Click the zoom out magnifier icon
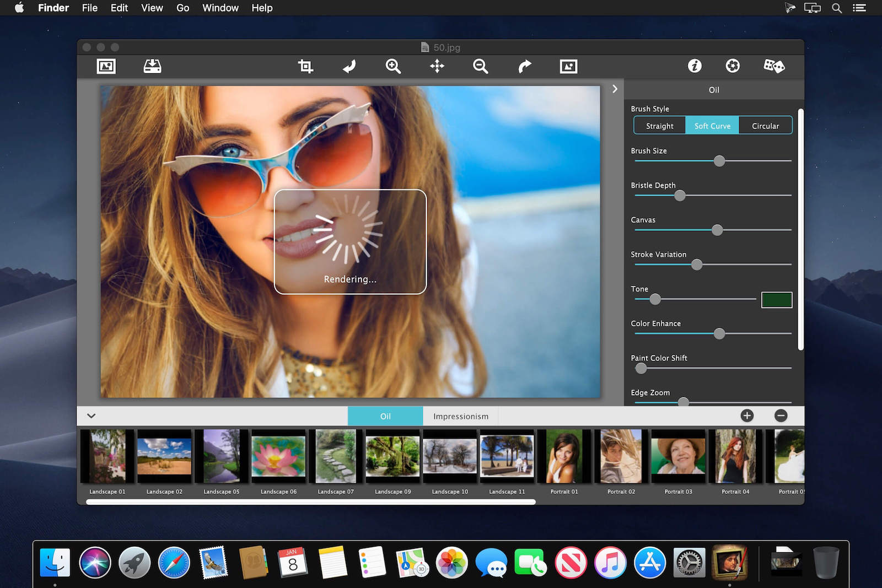Image resolution: width=882 pixels, height=588 pixels. (481, 67)
